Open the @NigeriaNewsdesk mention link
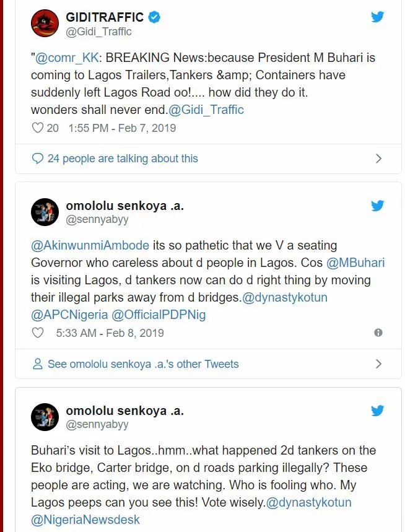Viewport: 405px width, 532px height. coord(85,520)
